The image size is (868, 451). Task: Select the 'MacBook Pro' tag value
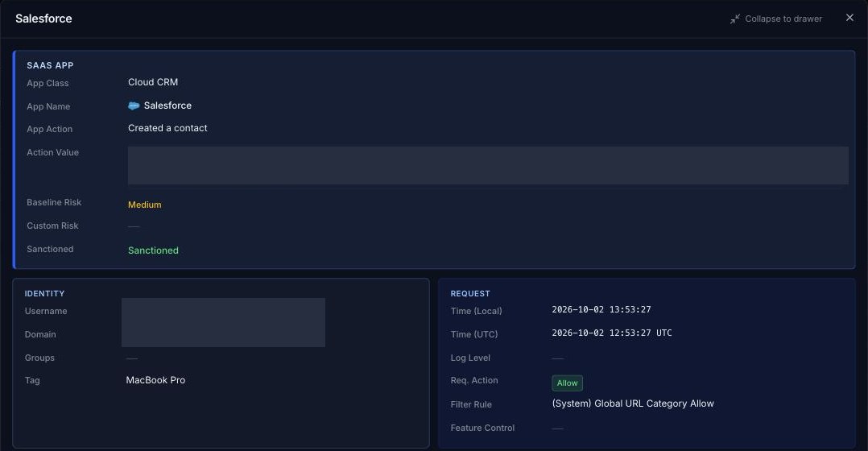click(x=155, y=380)
